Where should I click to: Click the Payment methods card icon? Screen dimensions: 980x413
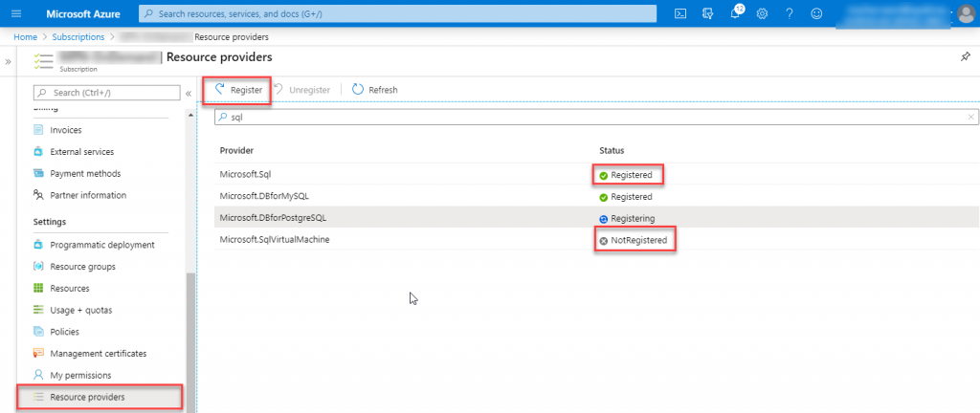pos(38,173)
